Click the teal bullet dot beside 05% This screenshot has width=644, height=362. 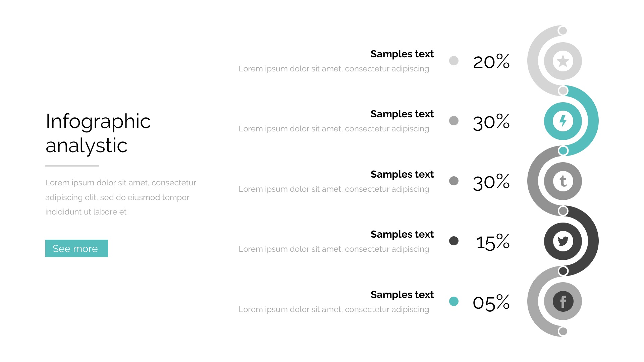pos(454,301)
